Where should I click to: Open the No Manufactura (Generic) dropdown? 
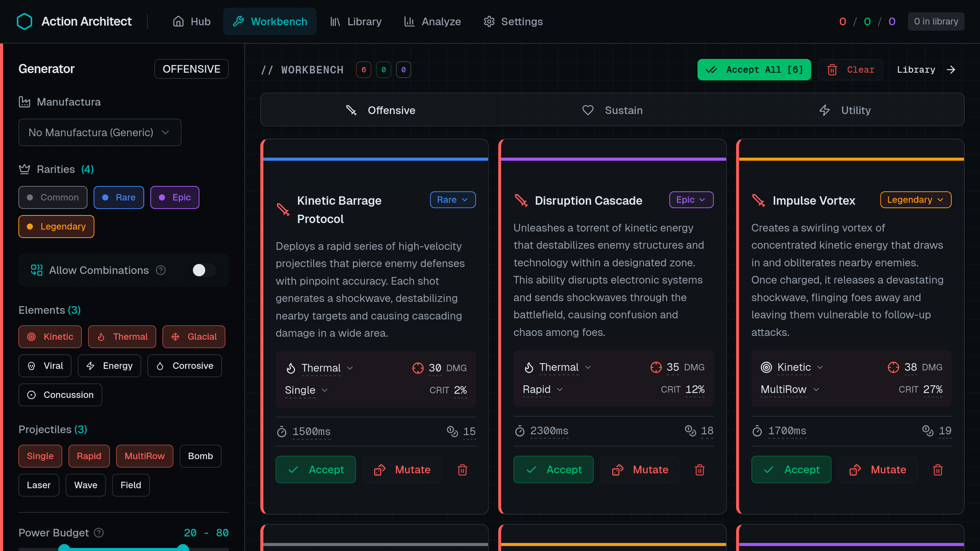click(100, 132)
